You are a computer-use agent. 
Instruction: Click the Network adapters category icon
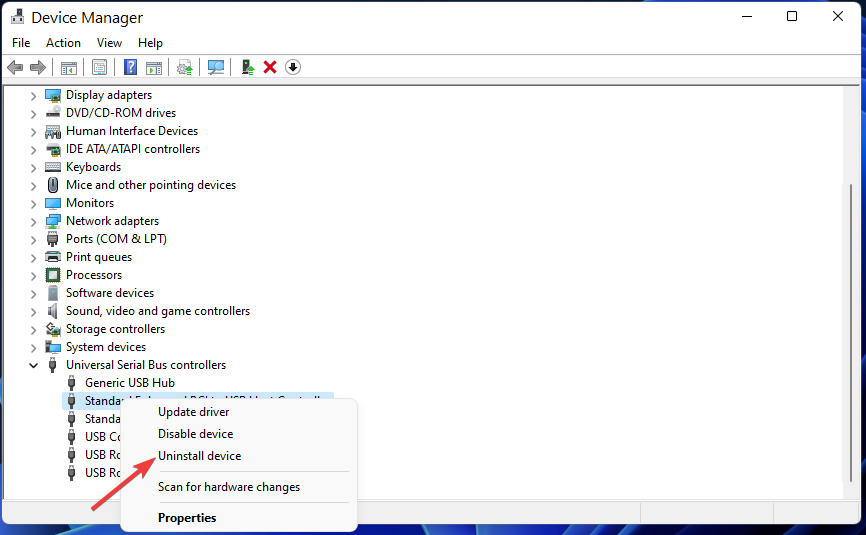coord(53,221)
